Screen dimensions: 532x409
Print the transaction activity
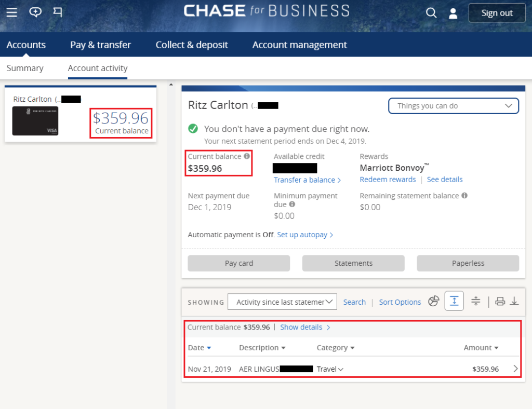(500, 301)
